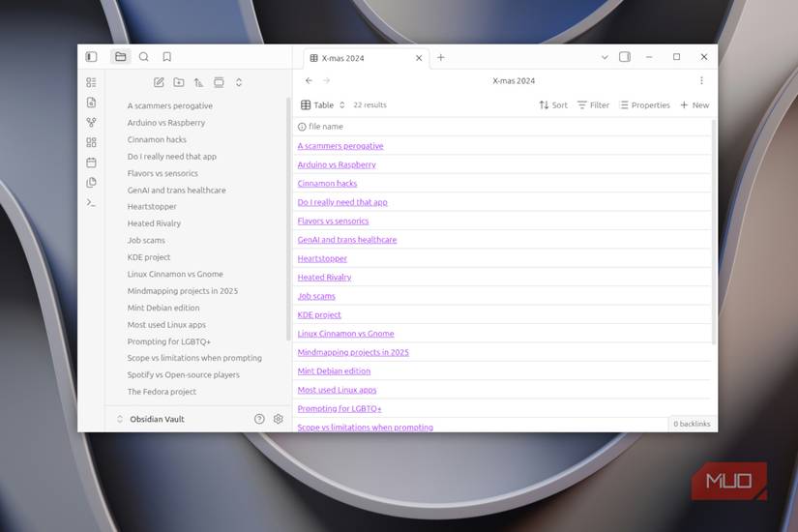Screen dimensions: 798x532
Task: Open the Properties button
Action: tap(645, 104)
